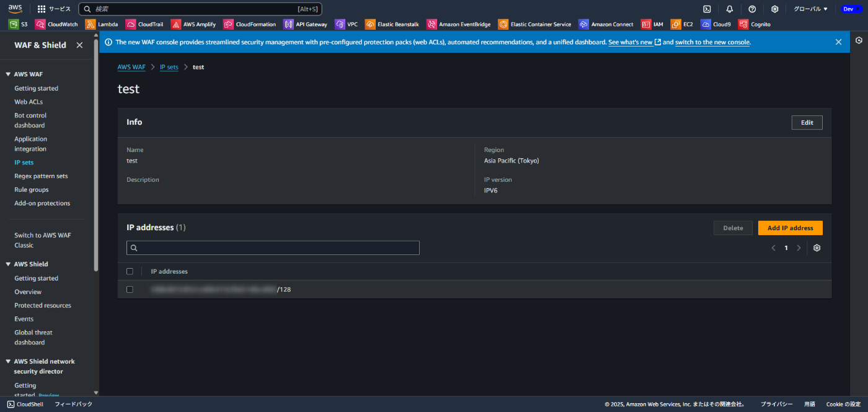868x412 pixels.
Task: Click the side navigation scrollbar
Action: 95,155
